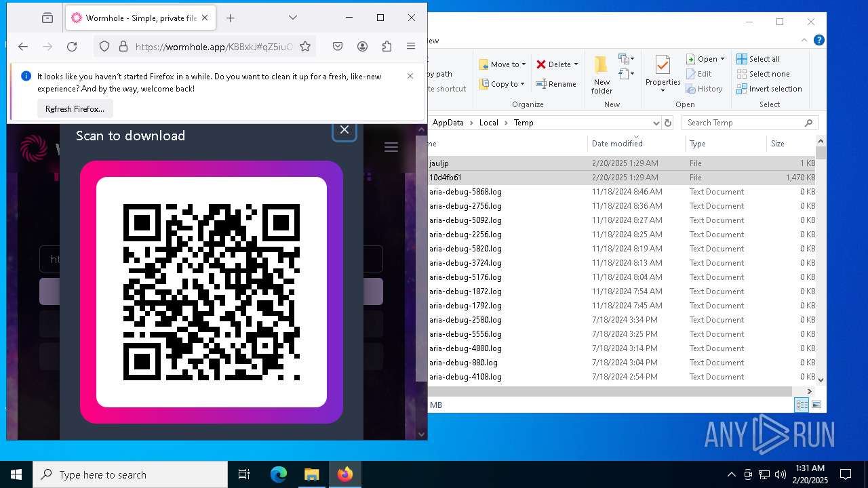
Task: Click Select all in Explorer
Action: pos(758,59)
